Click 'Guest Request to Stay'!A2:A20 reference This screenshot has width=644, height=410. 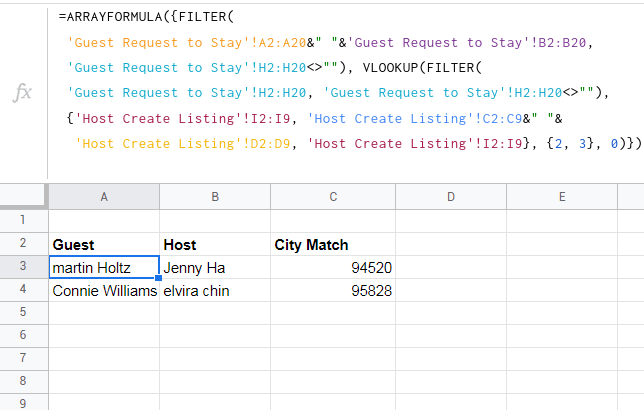(x=187, y=43)
